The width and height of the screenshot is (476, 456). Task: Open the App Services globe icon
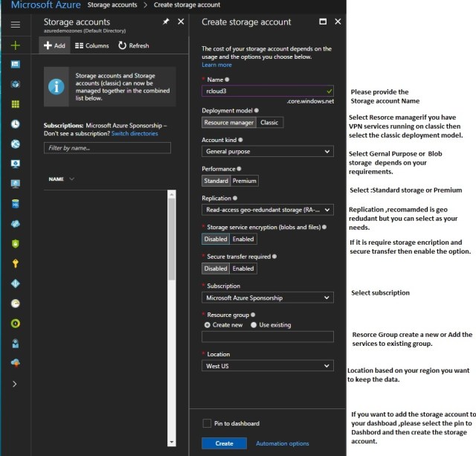point(16,144)
